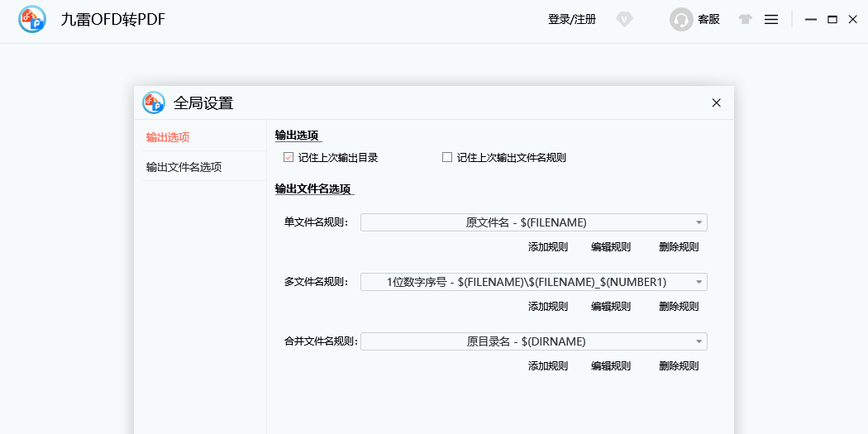
Task: Open the skin shirt icon
Action: click(x=746, y=20)
